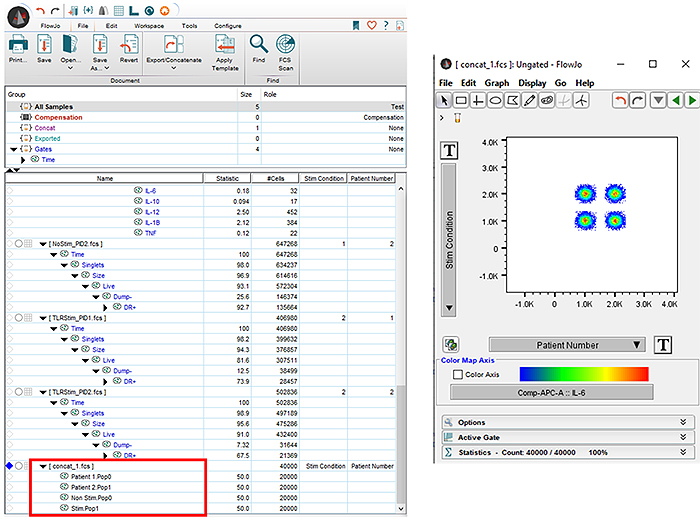Pick the polygon gate tool
The image size is (700, 521).
[514, 101]
